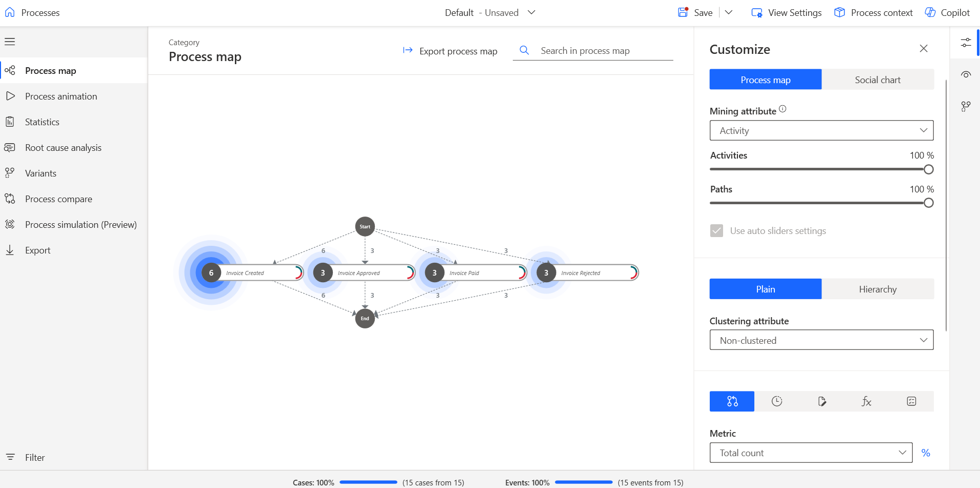Viewport: 980px width, 488px height.
Task: Open the document edit metric icon
Action: click(x=822, y=401)
